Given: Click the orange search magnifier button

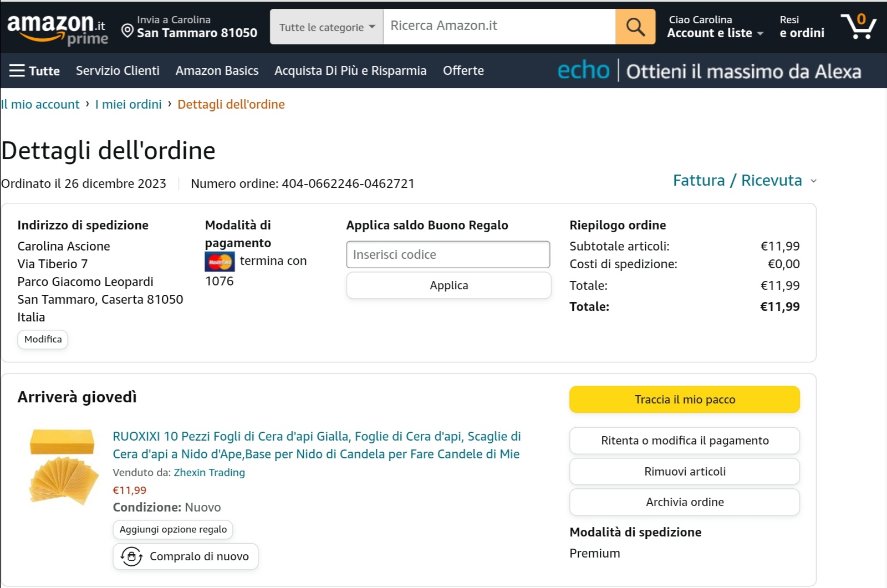Looking at the screenshot, I should pyautogui.click(x=635, y=27).
